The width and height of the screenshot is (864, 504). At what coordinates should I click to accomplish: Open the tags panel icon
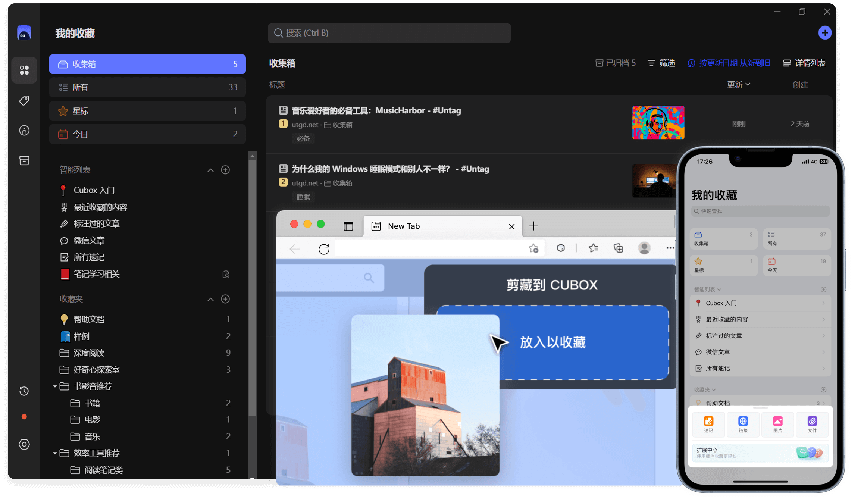(24, 100)
